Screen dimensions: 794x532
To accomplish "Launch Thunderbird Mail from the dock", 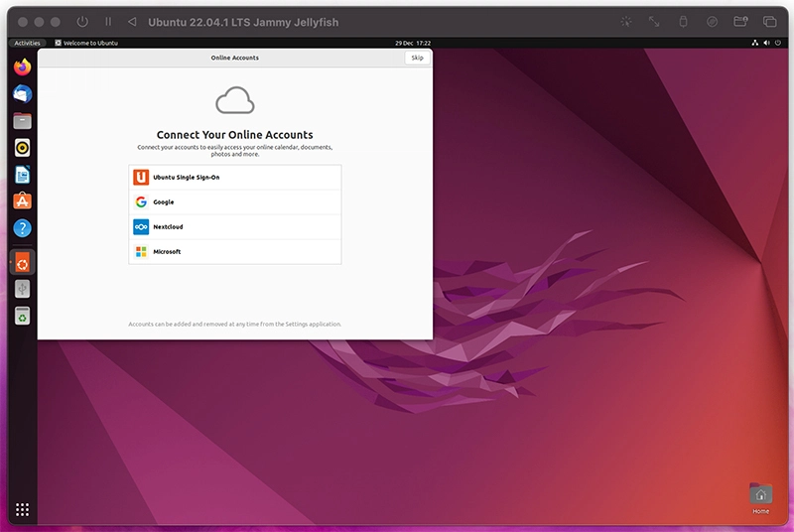I will click(x=22, y=94).
